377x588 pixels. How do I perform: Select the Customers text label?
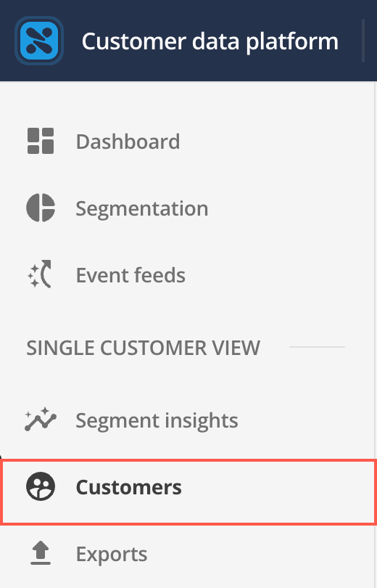pyautogui.click(x=129, y=487)
